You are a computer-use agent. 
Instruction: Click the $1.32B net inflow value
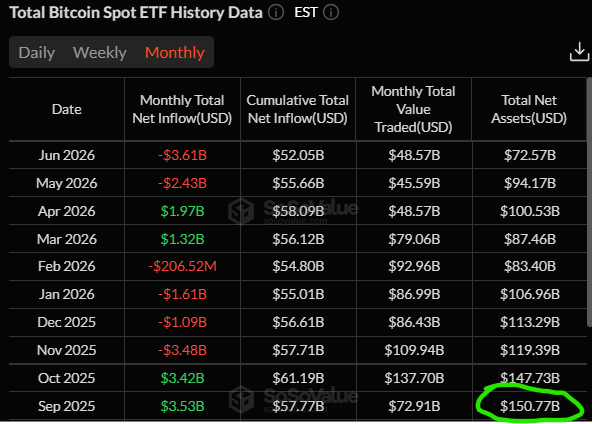(182, 239)
